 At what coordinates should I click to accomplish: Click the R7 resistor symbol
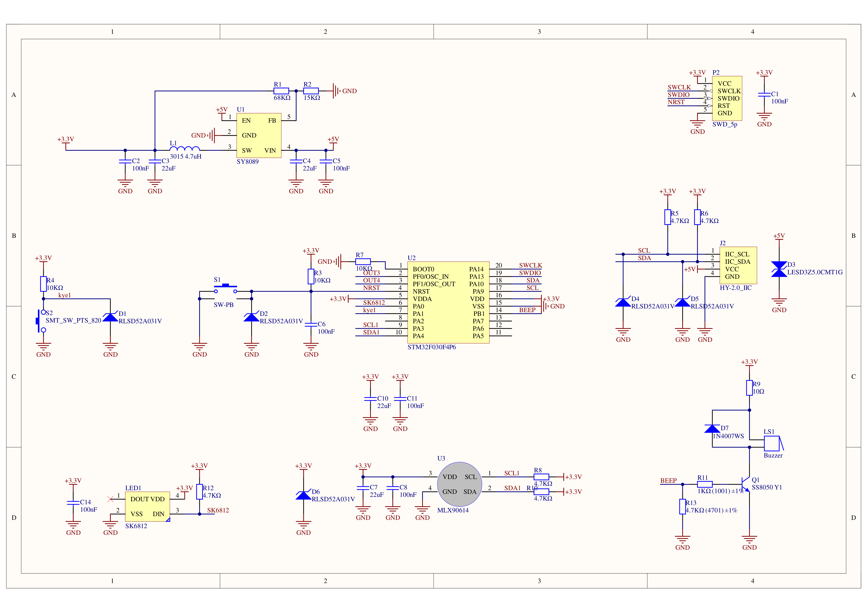pyautogui.click(x=363, y=262)
